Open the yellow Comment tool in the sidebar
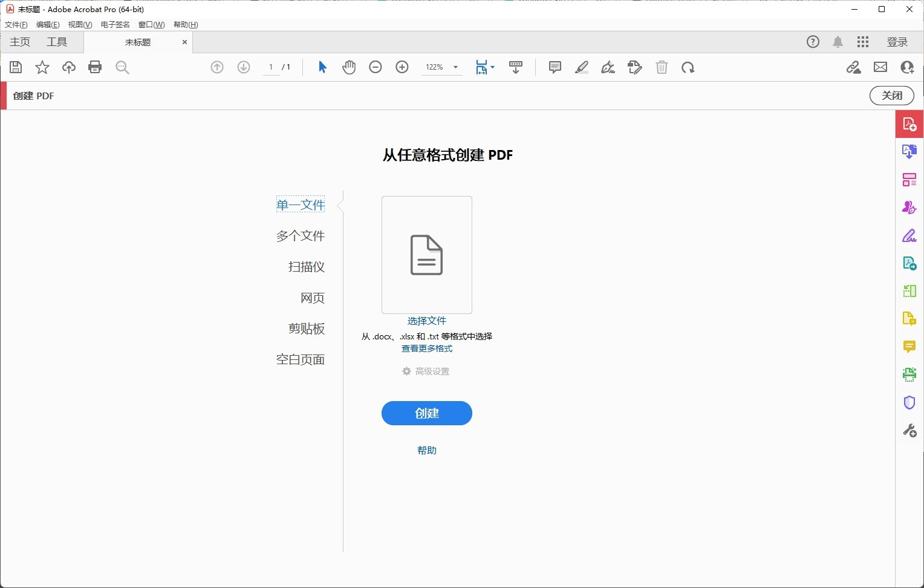The image size is (924, 588). pos(909,347)
